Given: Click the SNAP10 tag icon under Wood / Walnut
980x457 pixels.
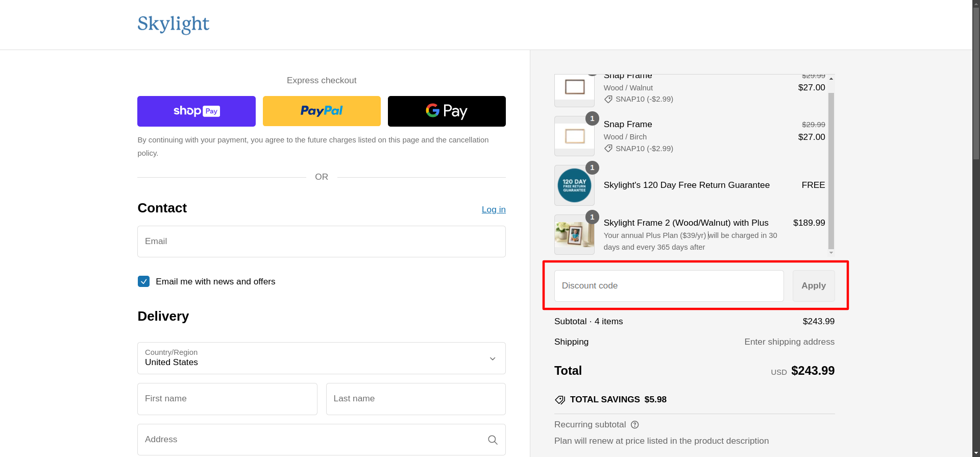Looking at the screenshot, I should (608, 100).
